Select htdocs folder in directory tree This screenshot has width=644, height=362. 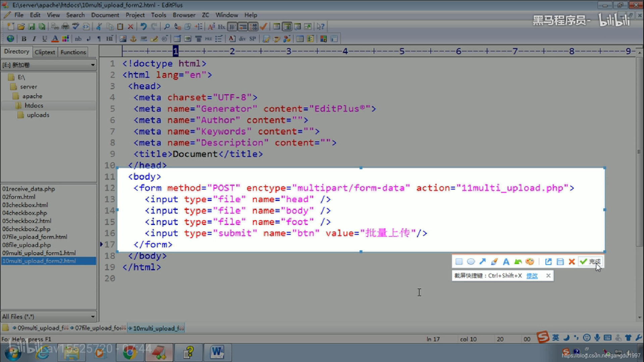click(34, 106)
